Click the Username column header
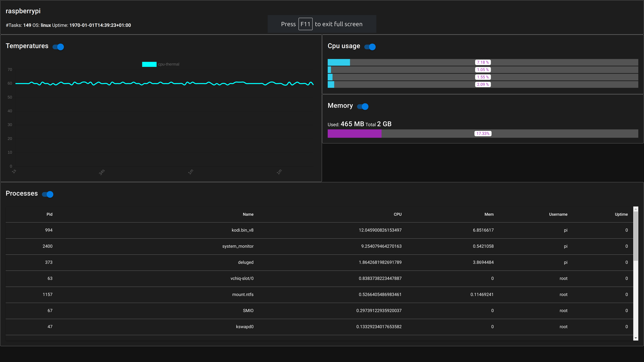The image size is (644, 362). pos(558,214)
